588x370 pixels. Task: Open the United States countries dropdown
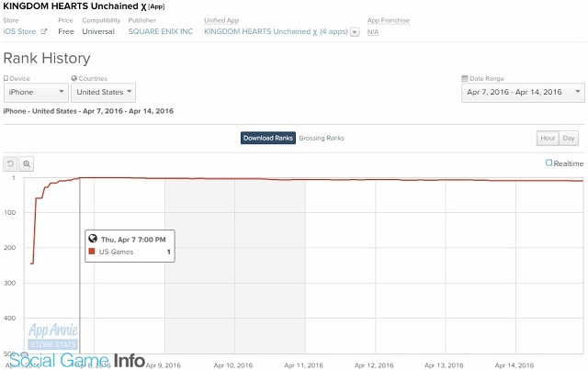coord(103,93)
